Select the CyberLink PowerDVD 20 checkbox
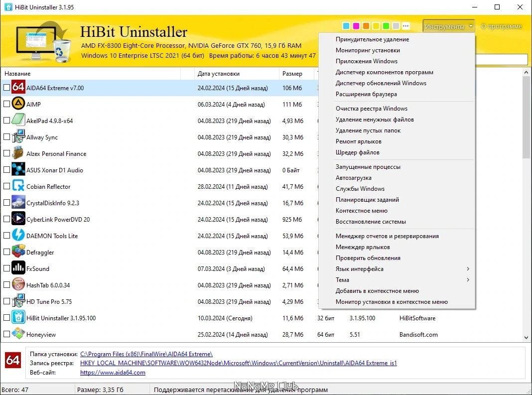 click(6, 219)
